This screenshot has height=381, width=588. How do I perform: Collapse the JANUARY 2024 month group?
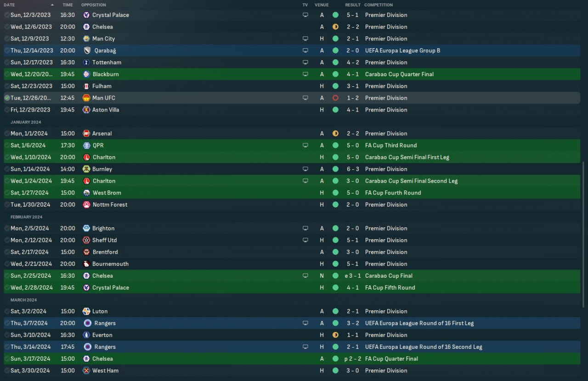tap(26, 122)
